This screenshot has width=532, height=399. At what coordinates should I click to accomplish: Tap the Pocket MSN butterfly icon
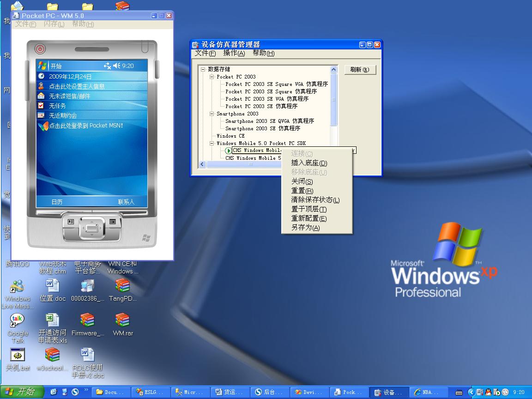pos(42,126)
